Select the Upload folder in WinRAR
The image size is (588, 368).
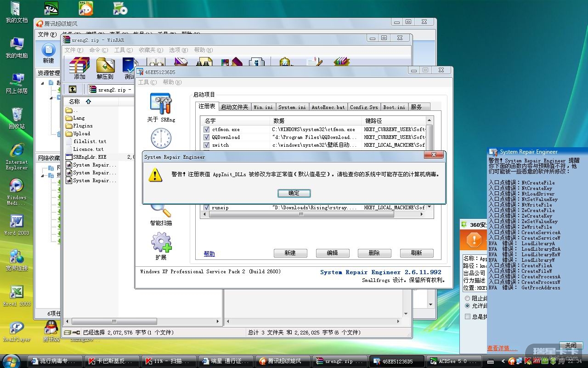click(x=78, y=133)
